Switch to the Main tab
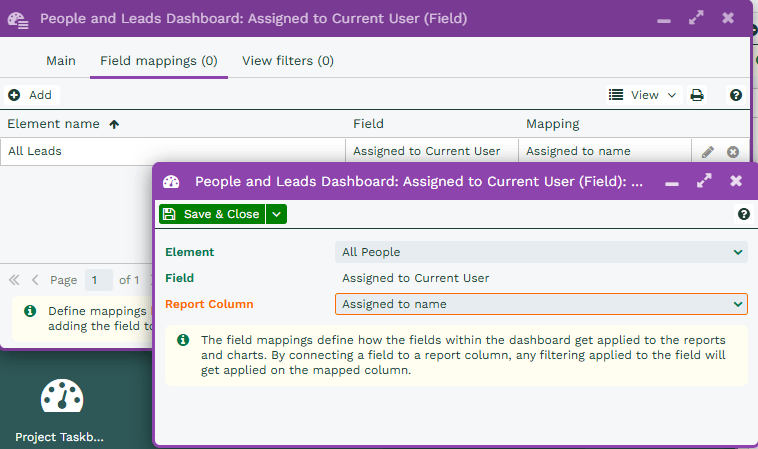 (x=61, y=61)
